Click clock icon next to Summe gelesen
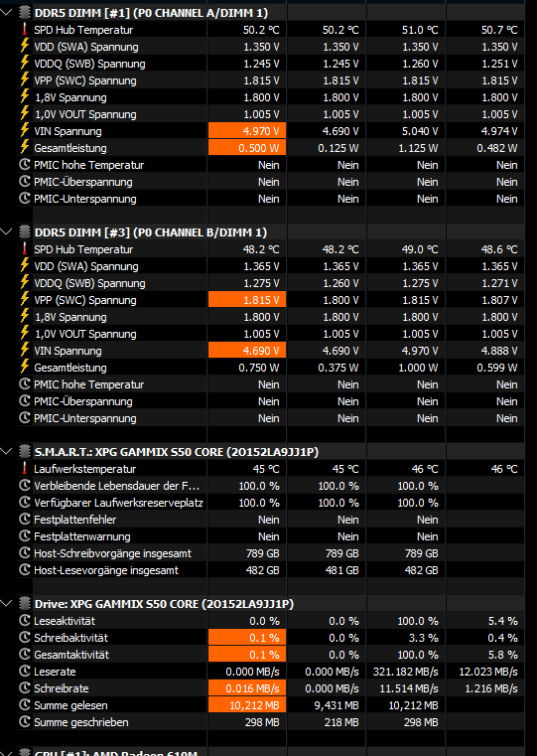The width and height of the screenshot is (537, 756). (x=25, y=705)
